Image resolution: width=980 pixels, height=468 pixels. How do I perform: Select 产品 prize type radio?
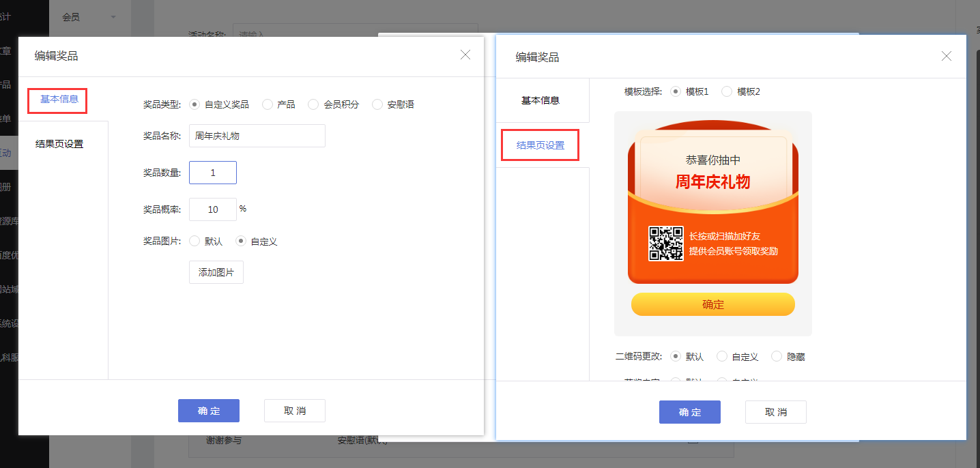[268, 104]
